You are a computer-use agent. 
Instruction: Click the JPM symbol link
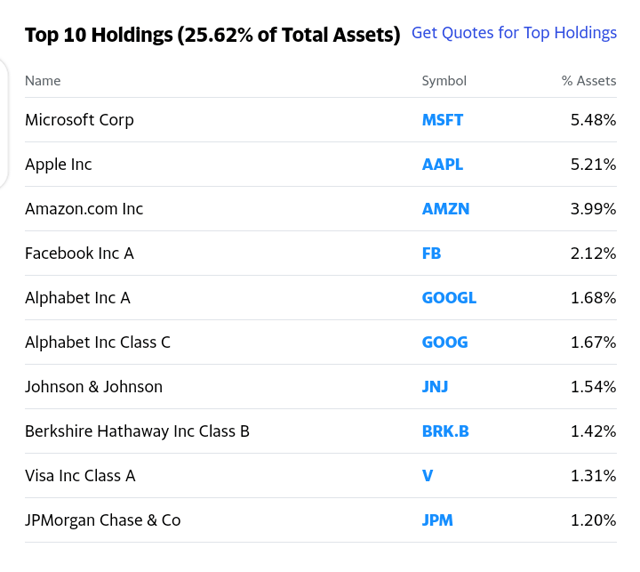pos(437,520)
